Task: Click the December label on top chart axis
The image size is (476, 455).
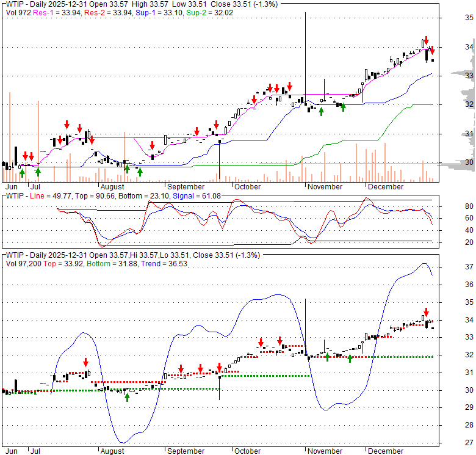Action: (x=385, y=186)
